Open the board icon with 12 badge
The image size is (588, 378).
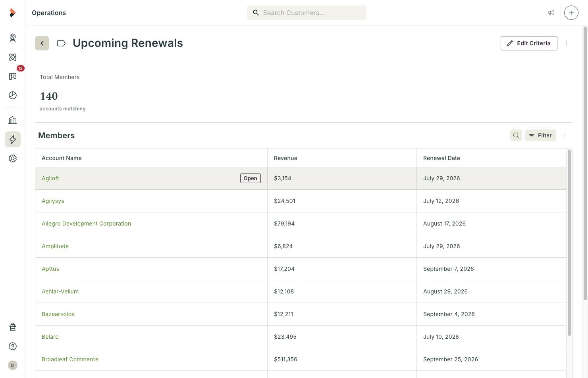pyautogui.click(x=13, y=76)
